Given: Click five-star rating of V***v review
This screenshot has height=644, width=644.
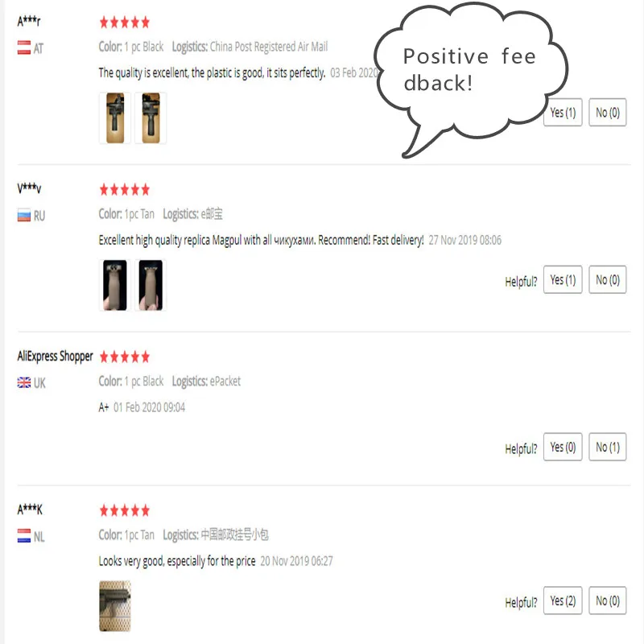Looking at the screenshot, I should point(125,190).
